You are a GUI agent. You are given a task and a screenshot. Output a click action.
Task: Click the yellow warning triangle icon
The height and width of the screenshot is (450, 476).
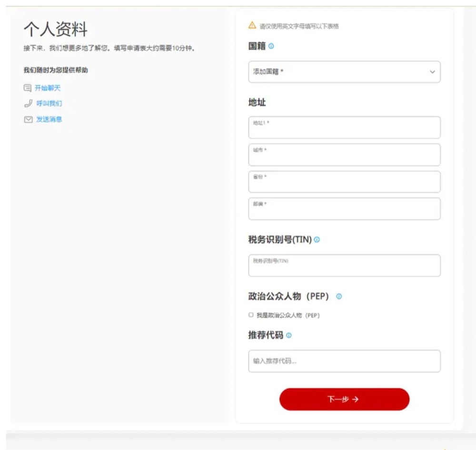(x=252, y=25)
